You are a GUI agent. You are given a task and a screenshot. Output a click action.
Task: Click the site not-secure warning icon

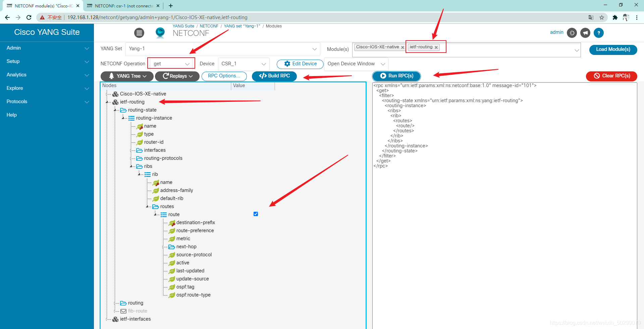click(42, 17)
